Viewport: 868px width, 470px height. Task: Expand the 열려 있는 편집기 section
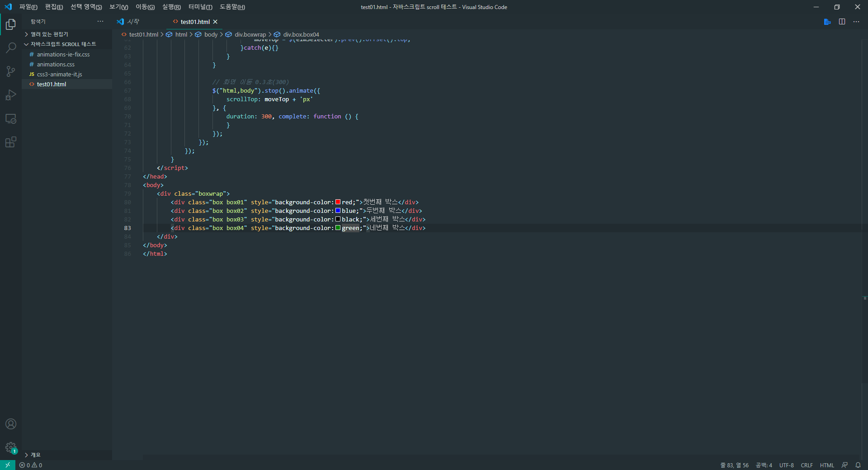point(67,34)
